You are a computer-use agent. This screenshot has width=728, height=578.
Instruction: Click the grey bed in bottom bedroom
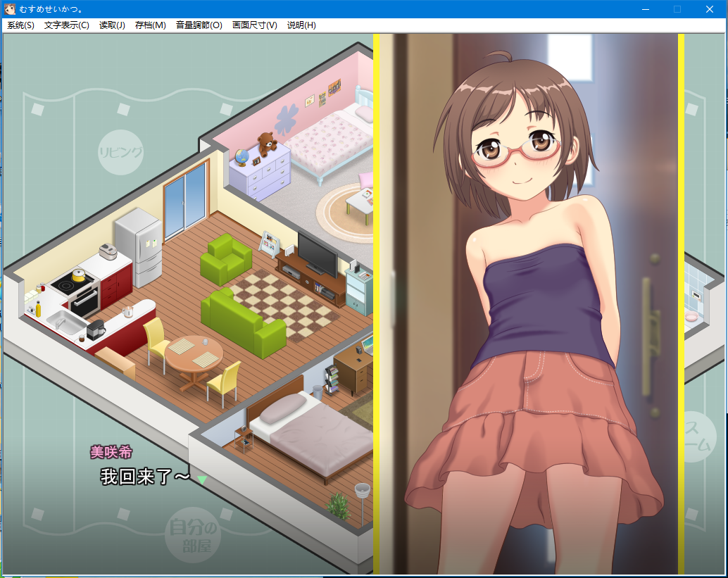pos(310,432)
